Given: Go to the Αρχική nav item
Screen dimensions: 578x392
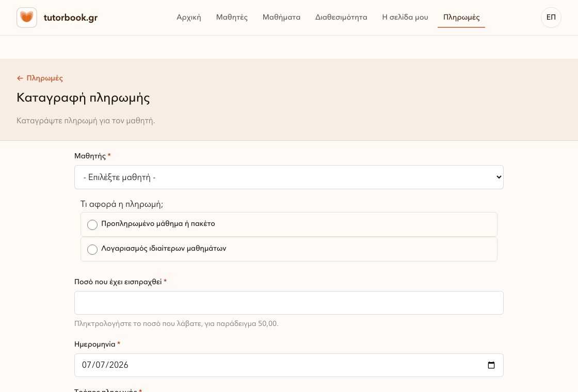Looking at the screenshot, I should pos(189,18).
